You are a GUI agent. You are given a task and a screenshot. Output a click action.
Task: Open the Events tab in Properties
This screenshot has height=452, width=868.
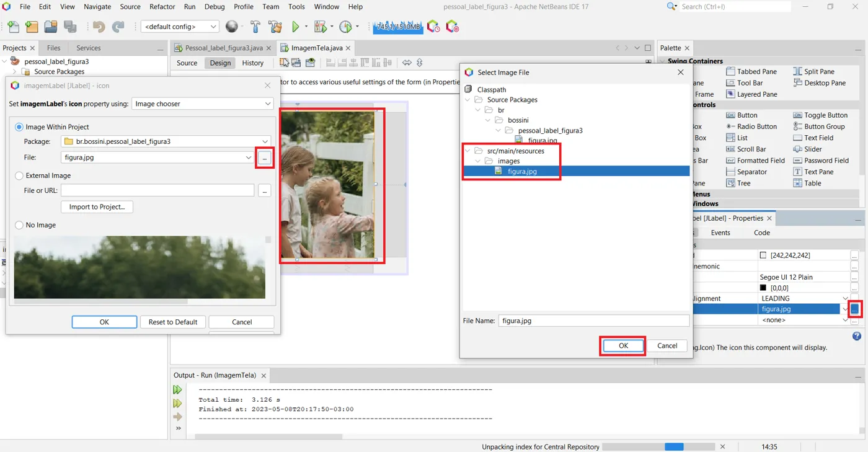pyautogui.click(x=720, y=233)
